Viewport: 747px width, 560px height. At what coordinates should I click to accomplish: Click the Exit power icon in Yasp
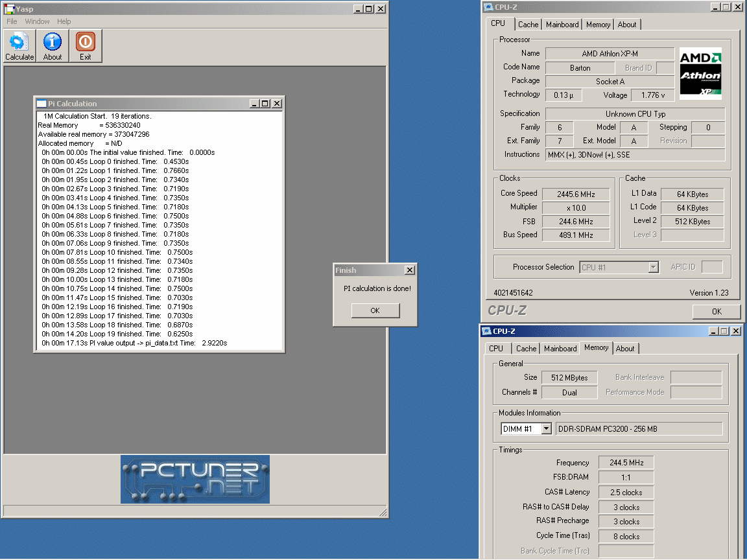[86, 46]
